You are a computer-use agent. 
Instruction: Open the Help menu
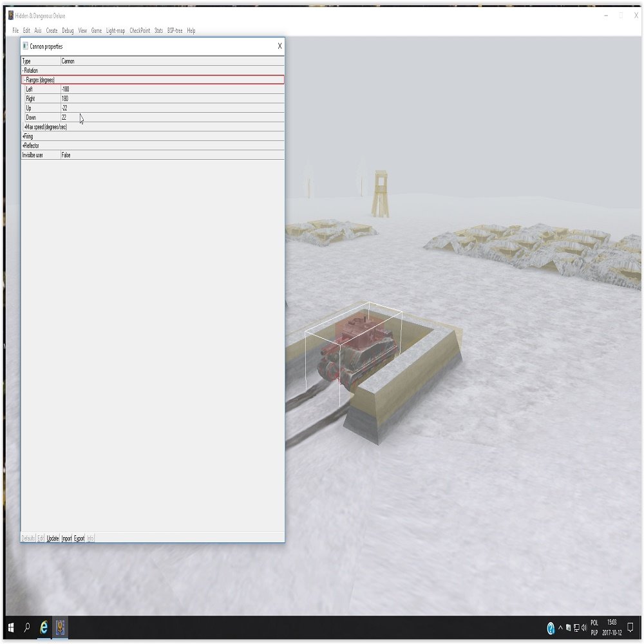(x=191, y=30)
